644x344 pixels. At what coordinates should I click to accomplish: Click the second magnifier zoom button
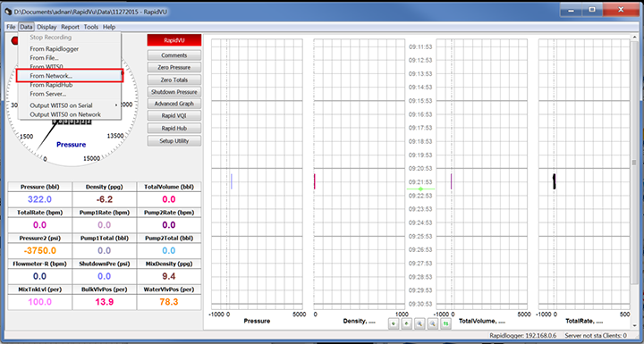coord(433,323)
